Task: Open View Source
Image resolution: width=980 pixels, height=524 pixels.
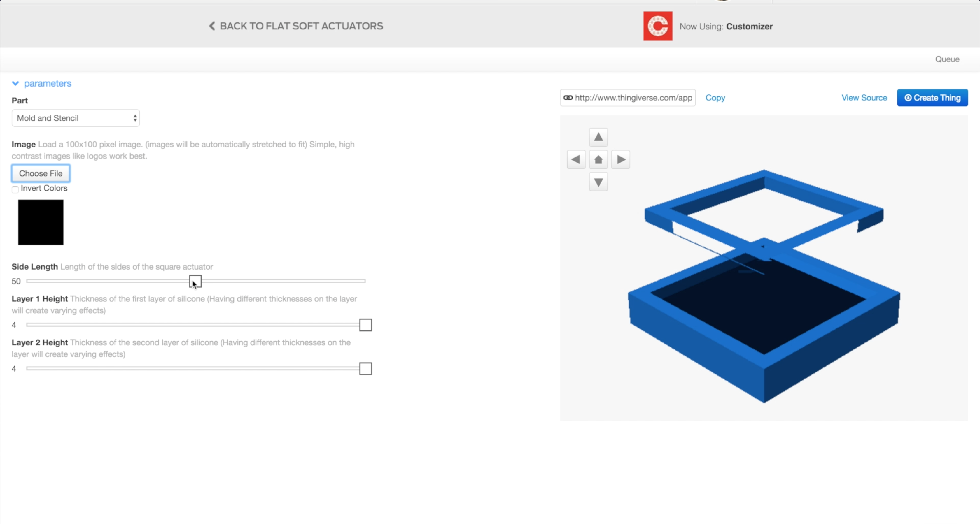Action: point(864,97)
